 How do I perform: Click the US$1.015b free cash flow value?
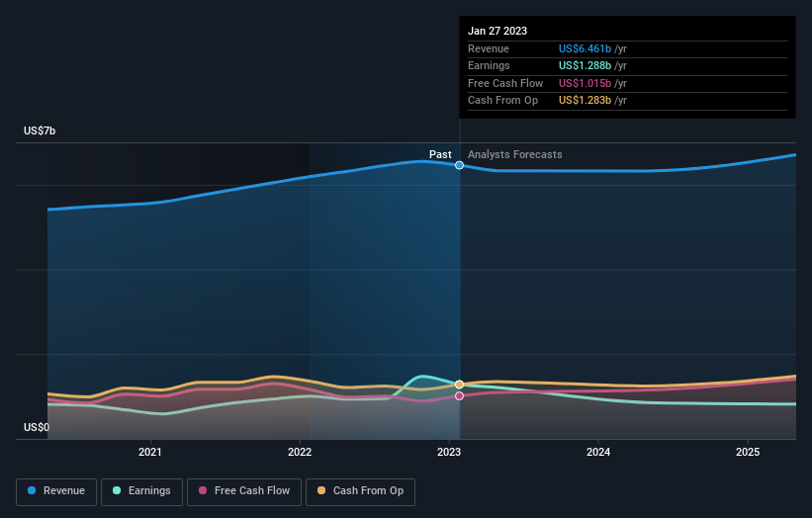tap(585, 83)
